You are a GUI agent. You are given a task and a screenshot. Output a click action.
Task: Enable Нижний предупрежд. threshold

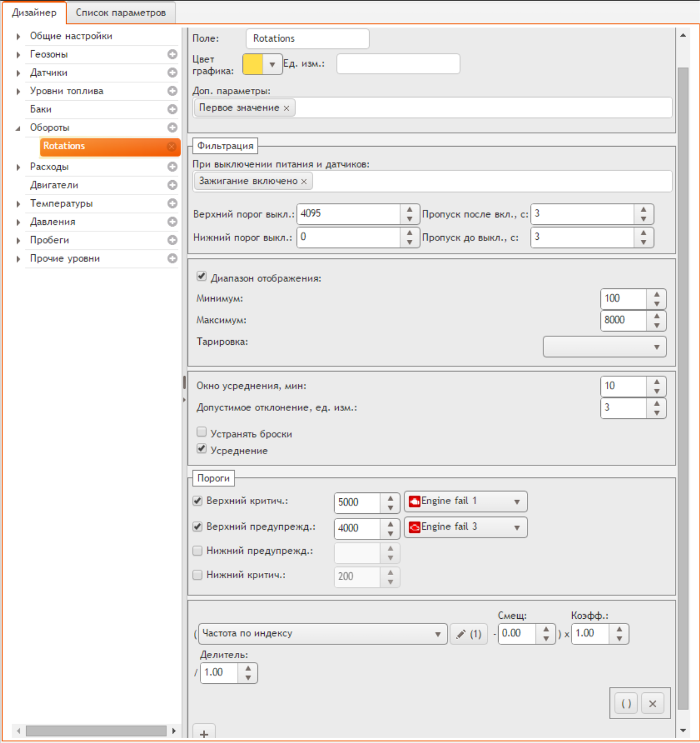(x=198, y=551)
